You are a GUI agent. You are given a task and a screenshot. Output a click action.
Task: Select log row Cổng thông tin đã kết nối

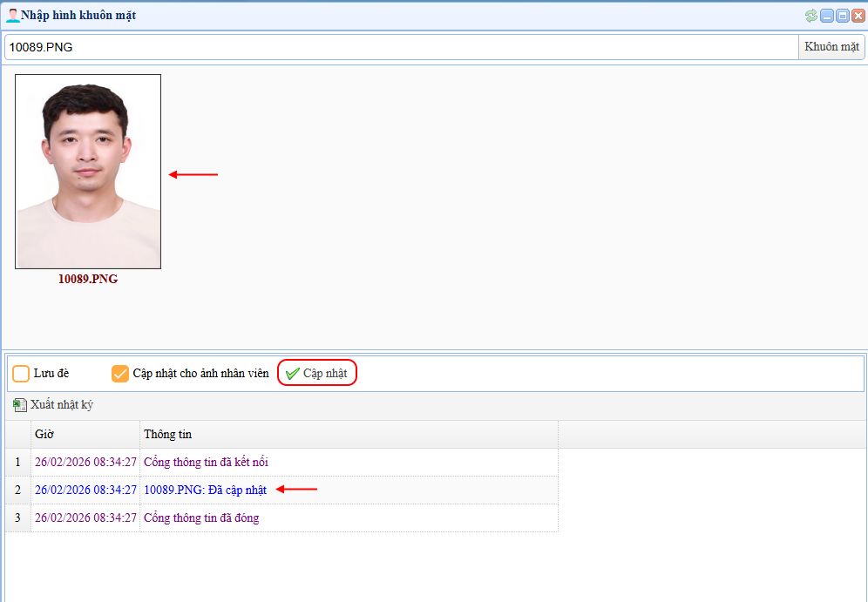(x=213, y=462)
